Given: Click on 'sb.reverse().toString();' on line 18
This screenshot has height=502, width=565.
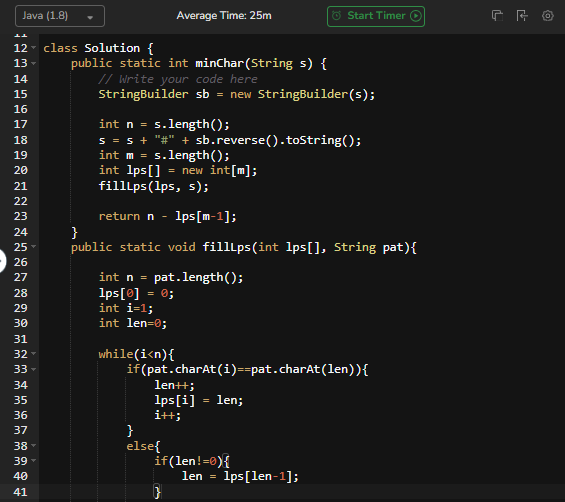Looking at the screenshot, I should (x=278, y=140).
